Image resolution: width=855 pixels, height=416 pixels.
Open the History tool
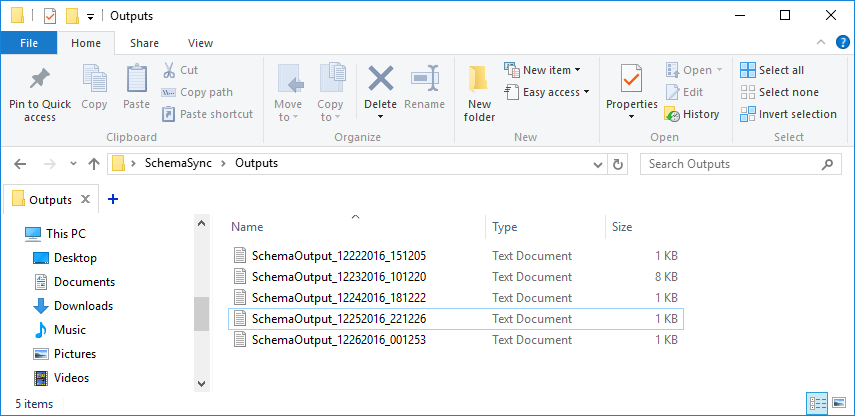692,114
